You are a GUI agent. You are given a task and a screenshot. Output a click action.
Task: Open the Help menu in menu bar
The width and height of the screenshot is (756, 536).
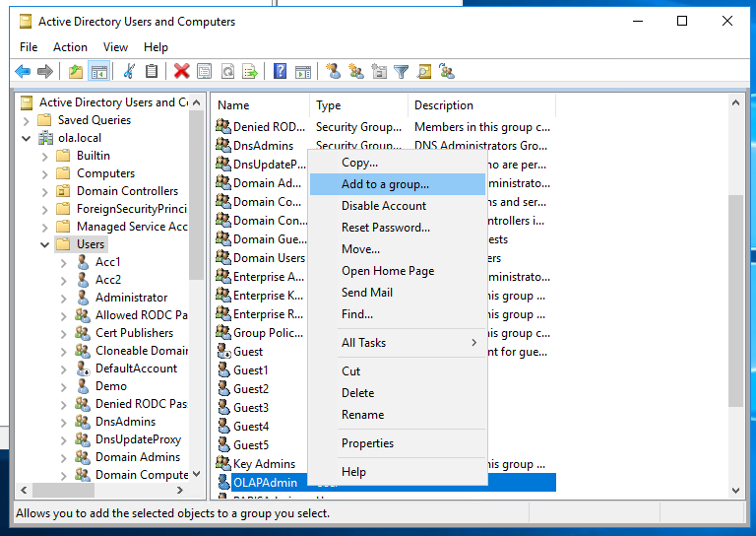click(x=156, y=47)
